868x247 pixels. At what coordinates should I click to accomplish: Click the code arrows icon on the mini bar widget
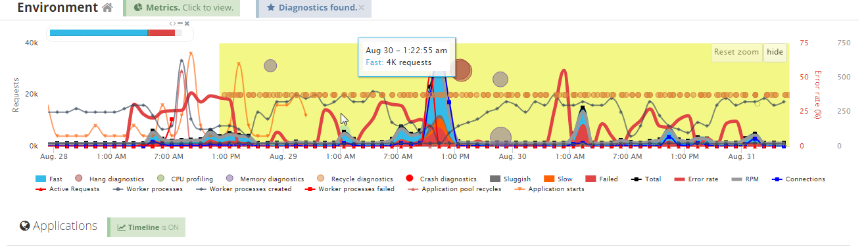172,23
